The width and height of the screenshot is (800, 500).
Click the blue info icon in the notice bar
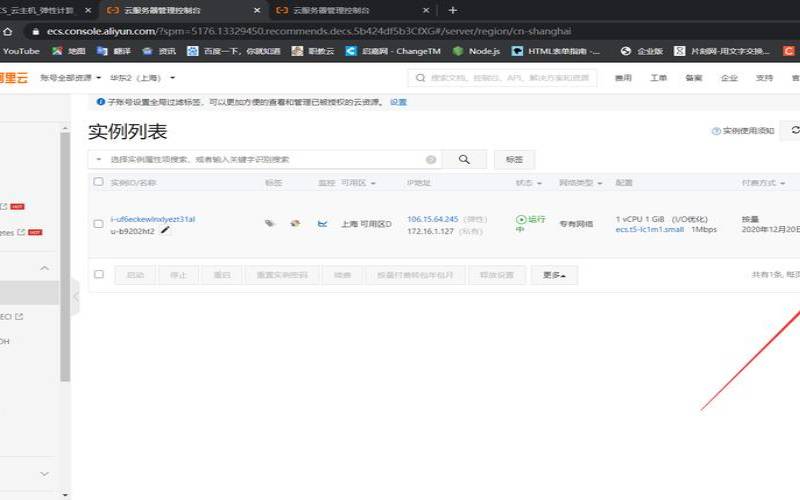click(101, 102)
